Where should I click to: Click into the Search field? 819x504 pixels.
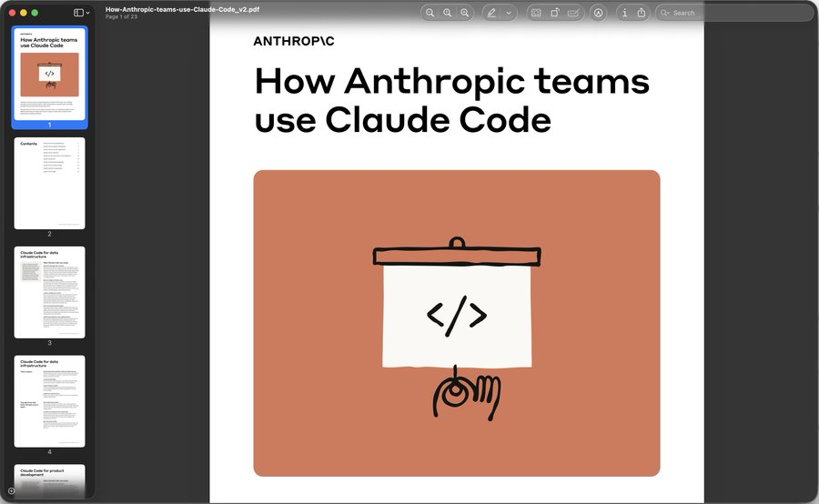coord(734,13)
